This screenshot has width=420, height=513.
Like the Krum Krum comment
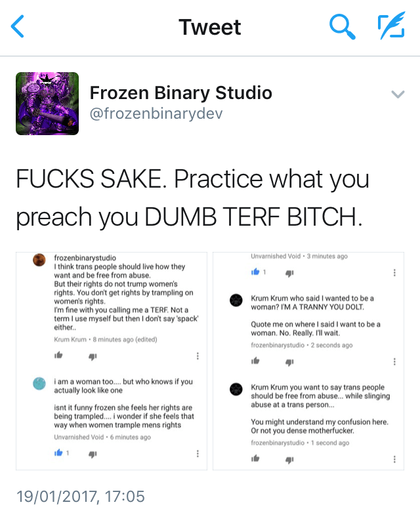click(59, 356)
